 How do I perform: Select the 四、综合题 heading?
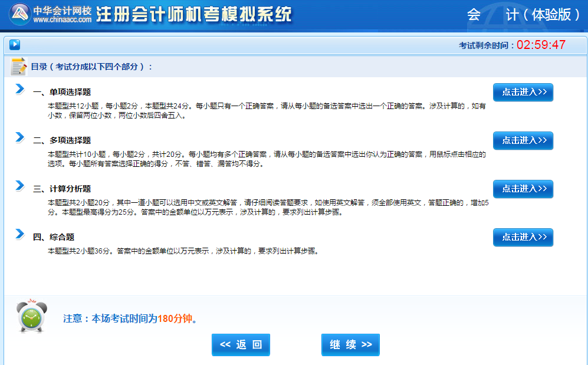pos(54,237)
